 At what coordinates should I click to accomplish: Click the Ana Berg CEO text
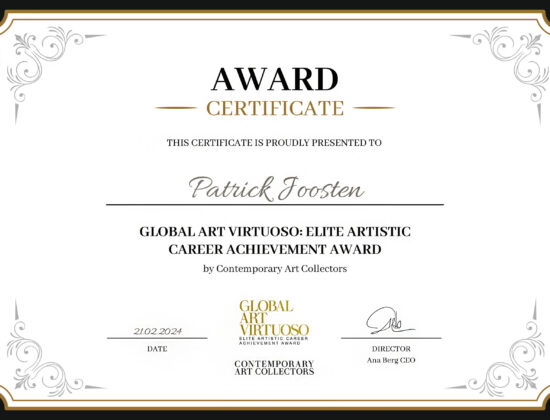pyautogui.click(x=391, y=360)
